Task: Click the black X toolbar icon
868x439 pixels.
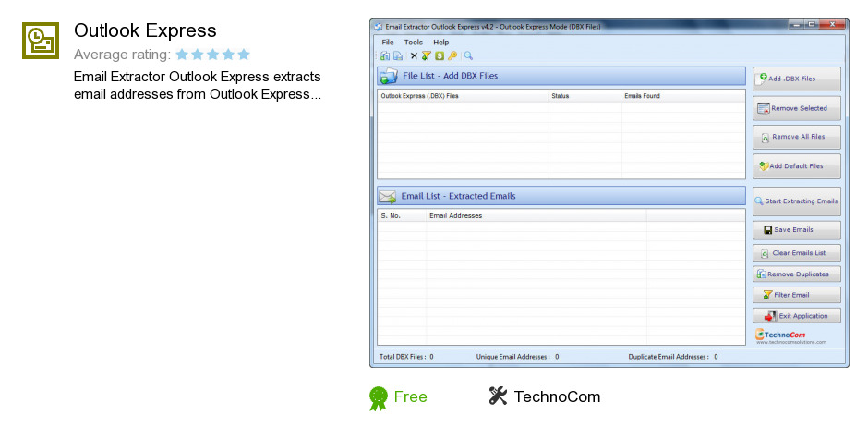Action: coord(414,55)
